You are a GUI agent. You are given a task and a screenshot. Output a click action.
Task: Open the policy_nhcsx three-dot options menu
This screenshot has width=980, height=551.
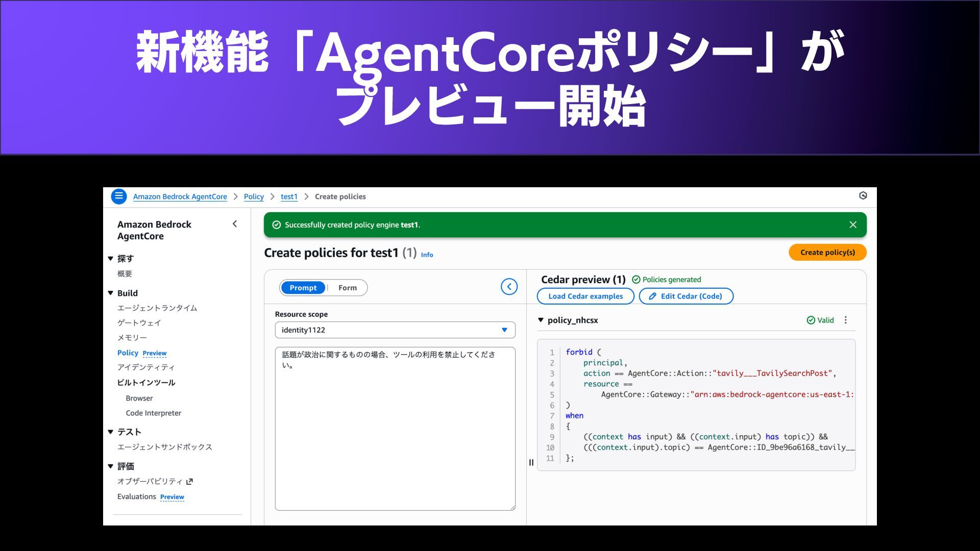click(x=846, y=320)
